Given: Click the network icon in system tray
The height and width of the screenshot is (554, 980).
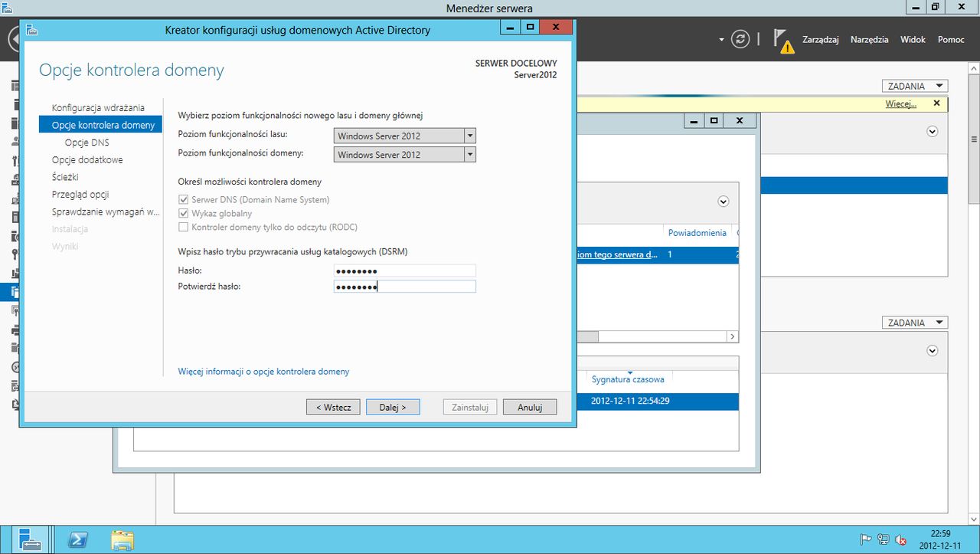Looking at the screenshot, I should point(884,539).
